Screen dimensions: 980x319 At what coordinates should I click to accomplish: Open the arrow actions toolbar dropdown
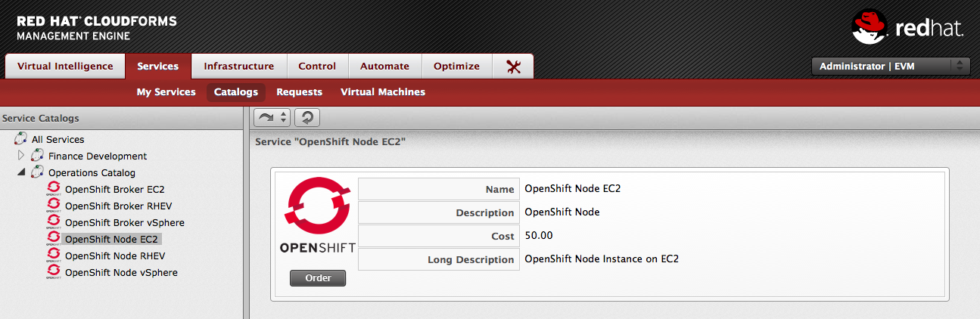(x=273, y=117)
